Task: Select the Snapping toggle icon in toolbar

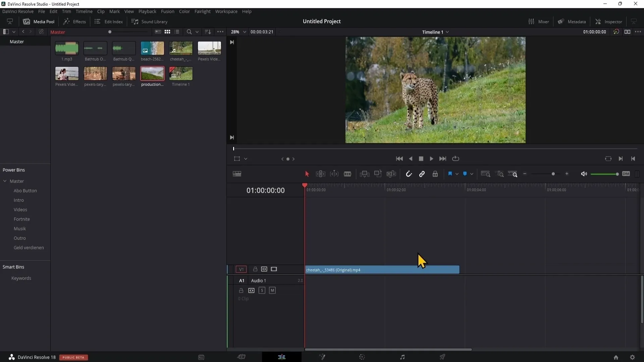Action: pyautogui.click(x=408, y=174)
